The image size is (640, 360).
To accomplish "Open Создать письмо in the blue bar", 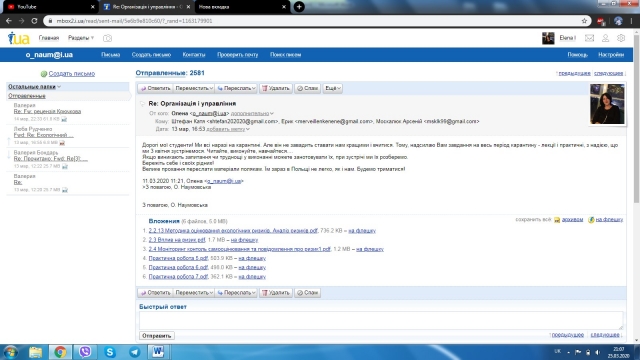I will tap(151, 55).
